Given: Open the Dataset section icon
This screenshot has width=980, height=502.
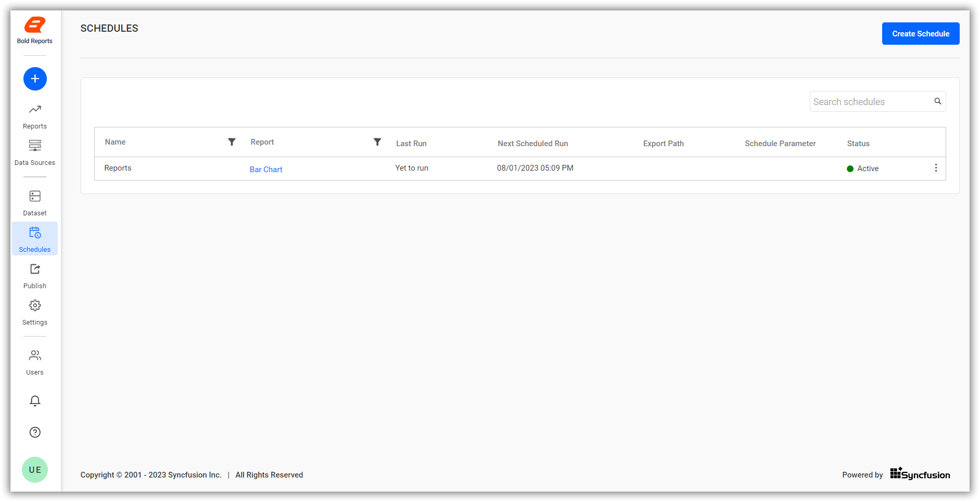Looking at the screenshot, I should tap(34, 196).
